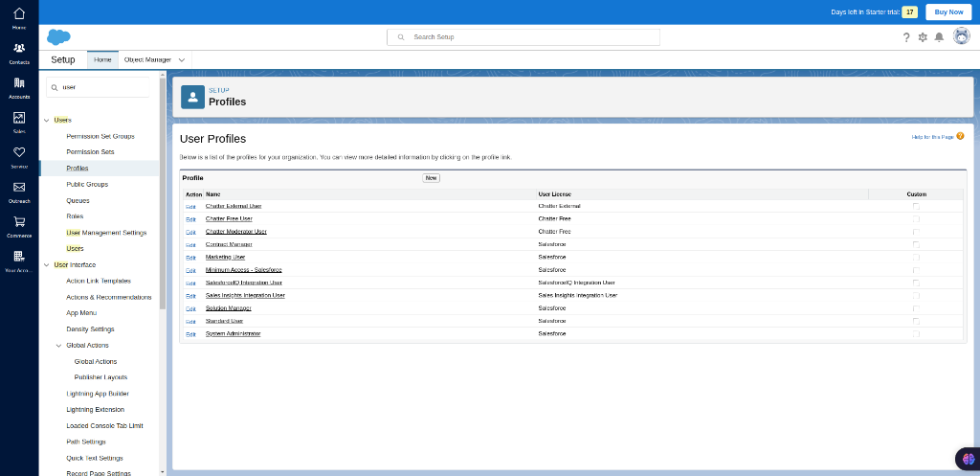Click the Quick Find box containing user

pyautogui.click(x=98, y=87)
